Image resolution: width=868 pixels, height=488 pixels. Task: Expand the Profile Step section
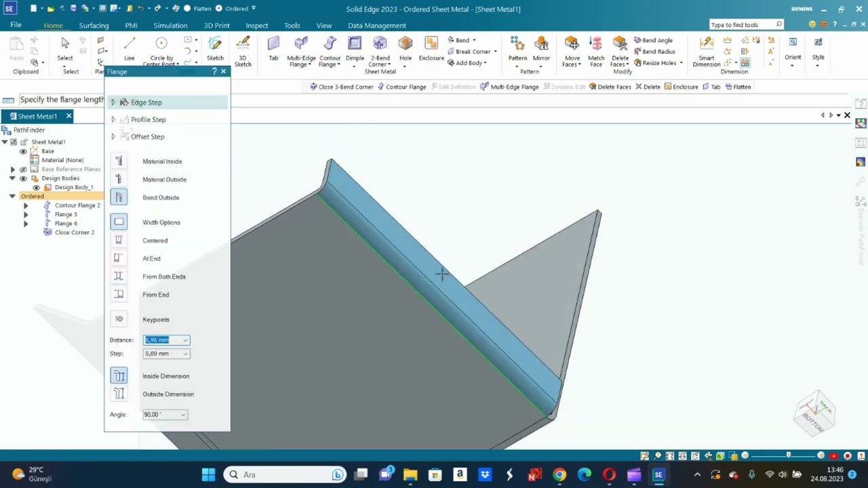pyautogui.click(x=113, y=119)
